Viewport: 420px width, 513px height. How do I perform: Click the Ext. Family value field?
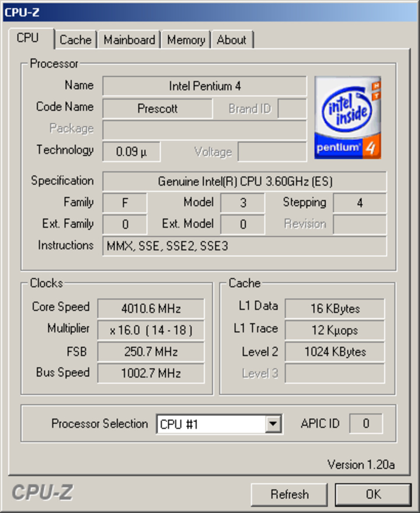[125, 224]
